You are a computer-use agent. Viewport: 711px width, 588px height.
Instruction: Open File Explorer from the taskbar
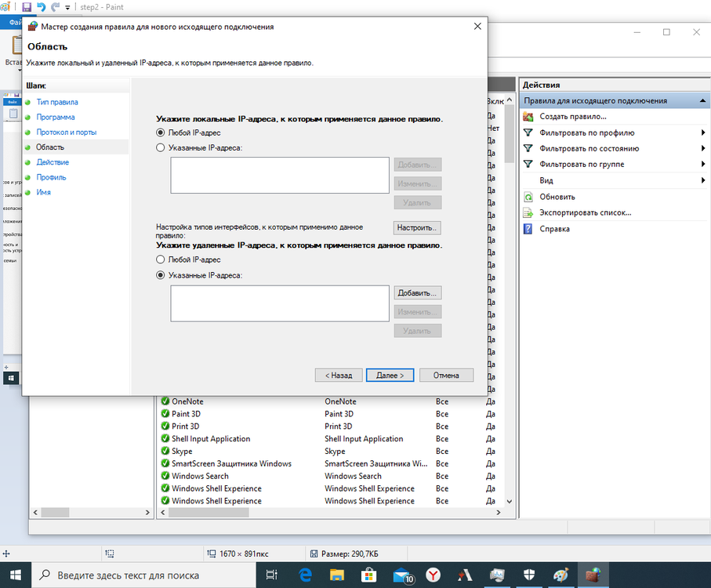336,575
